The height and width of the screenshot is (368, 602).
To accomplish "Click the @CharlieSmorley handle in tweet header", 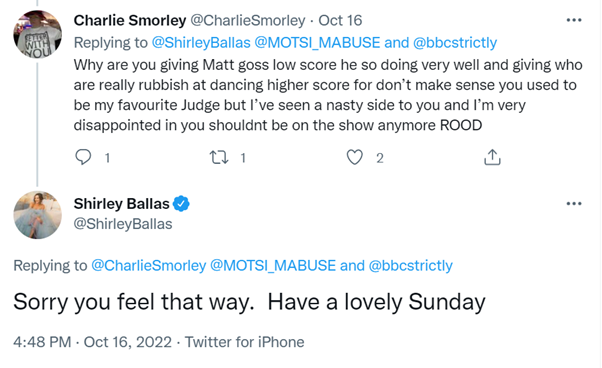I will 248,20.
